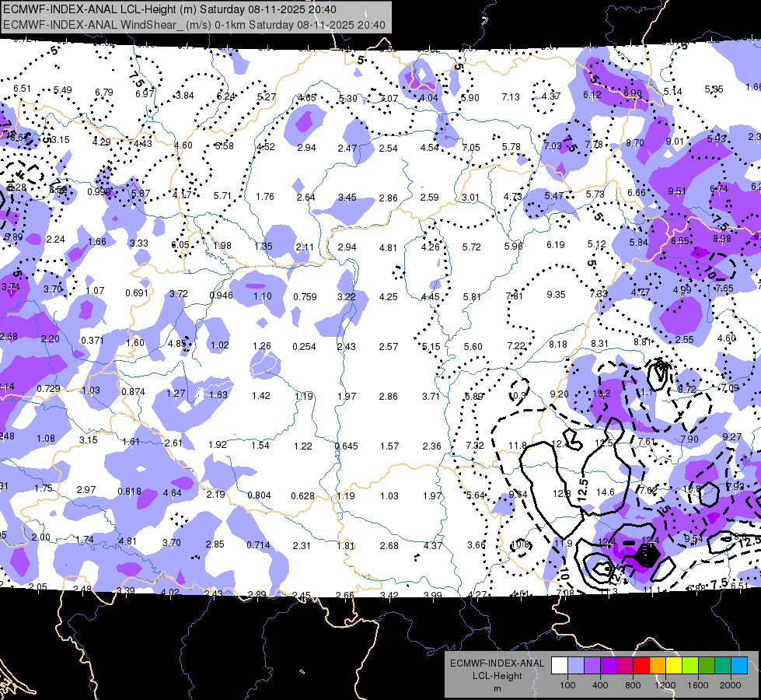The height and width of the screenshot is (700, 761).
Task: Click the wind shear value 0.874
Action: (x=133, y=391)
